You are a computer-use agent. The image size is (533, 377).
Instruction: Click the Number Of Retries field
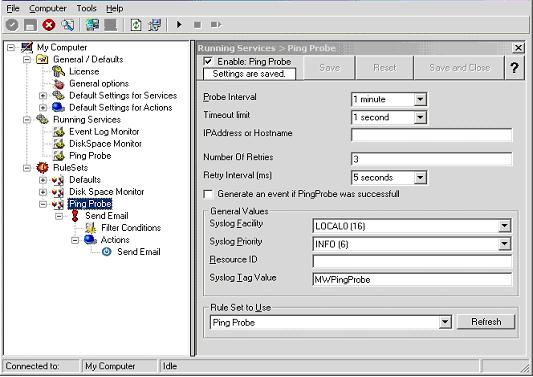tap(431, 159)
